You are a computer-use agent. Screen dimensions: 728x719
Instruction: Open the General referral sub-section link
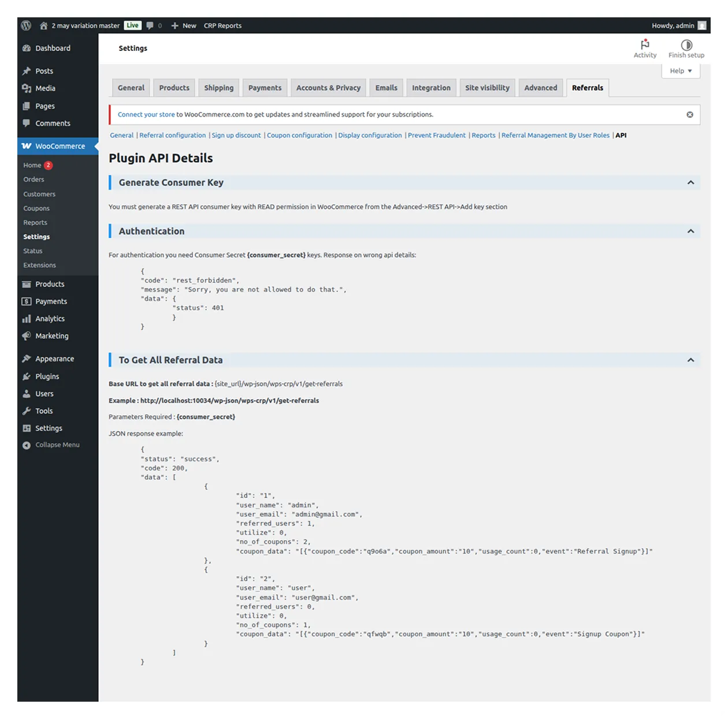121,135
